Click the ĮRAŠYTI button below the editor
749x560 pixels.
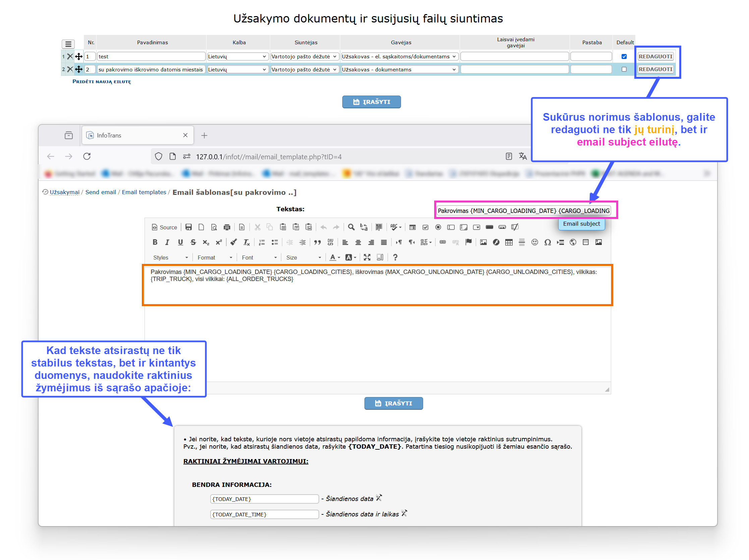(394, 403)
